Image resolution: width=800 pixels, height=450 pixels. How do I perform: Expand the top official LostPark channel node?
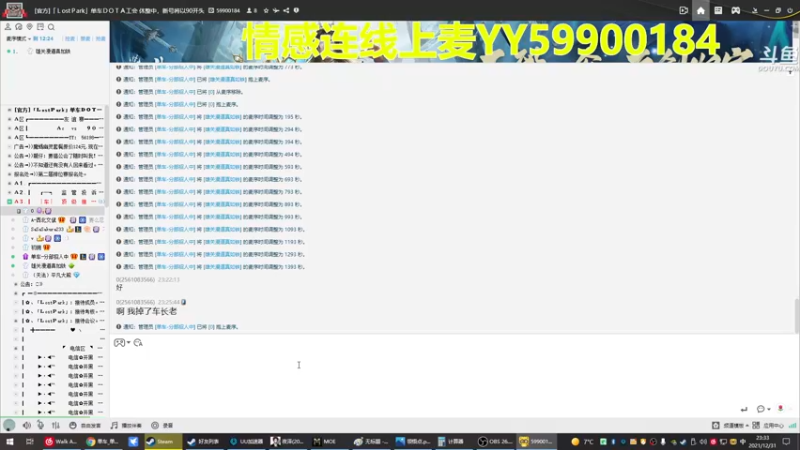pyautogui.click(x=9, y=110)
